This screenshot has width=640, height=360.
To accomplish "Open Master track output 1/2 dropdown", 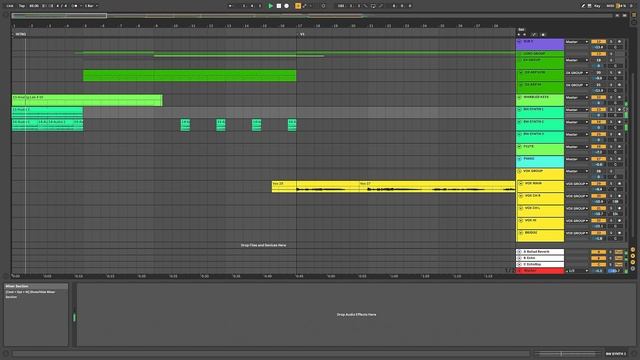I will point(577,271).
